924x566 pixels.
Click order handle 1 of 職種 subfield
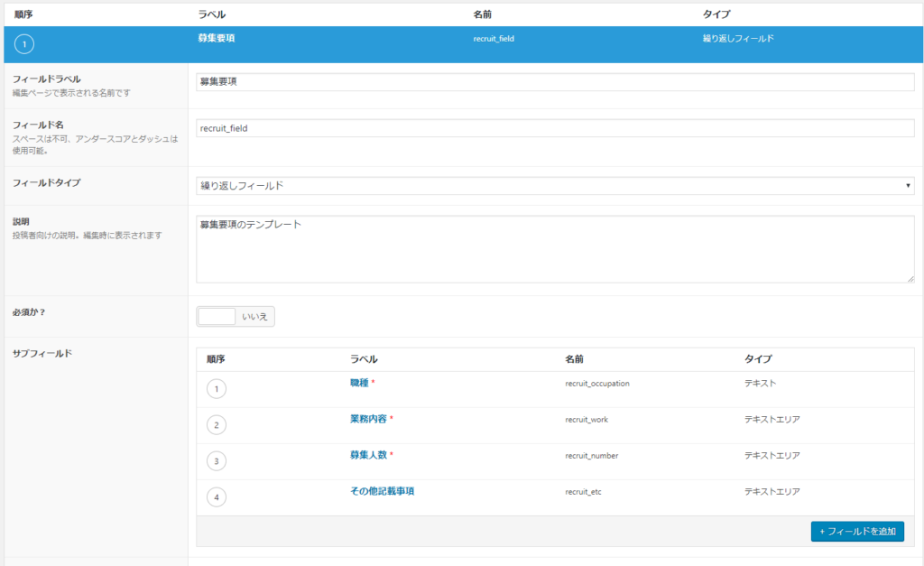point(216,389)
